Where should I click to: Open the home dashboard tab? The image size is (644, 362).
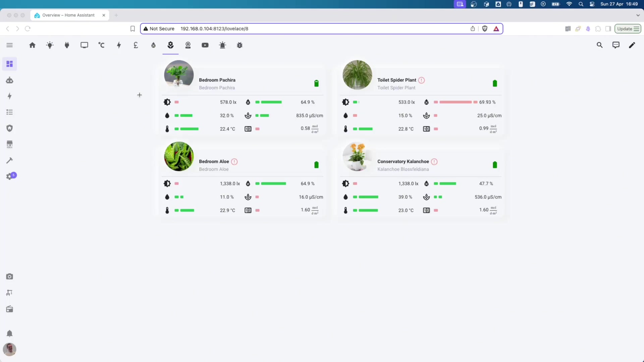(33, 45)
